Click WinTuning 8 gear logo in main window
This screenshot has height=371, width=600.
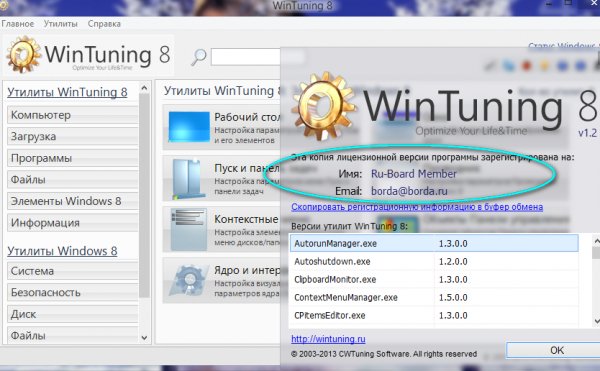point(23,54)
